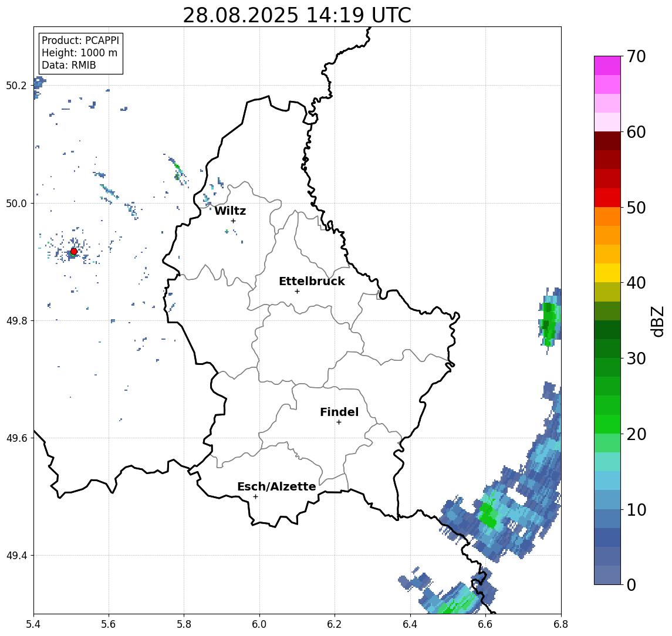Image resolution: width=672 pixels, height=636 pixels.
Task: Click the longitude axis label 6.4
Action: click(410, 624)
